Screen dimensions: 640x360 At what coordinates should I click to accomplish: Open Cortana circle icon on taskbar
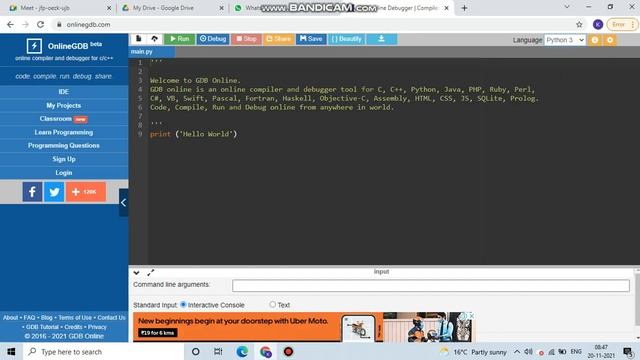coord(196,351)
